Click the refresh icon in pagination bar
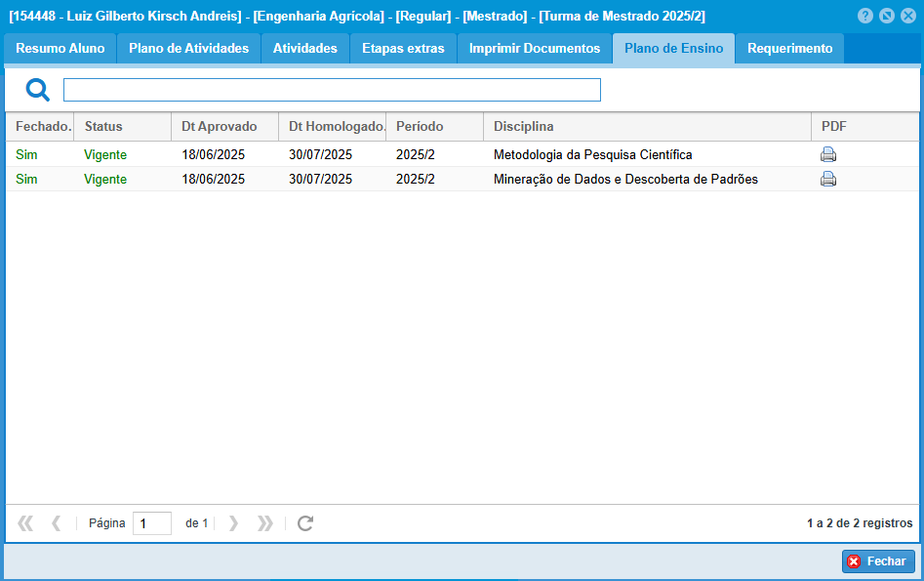The width and height of the screenshot is (924, 581). click(x=305, y=523)
